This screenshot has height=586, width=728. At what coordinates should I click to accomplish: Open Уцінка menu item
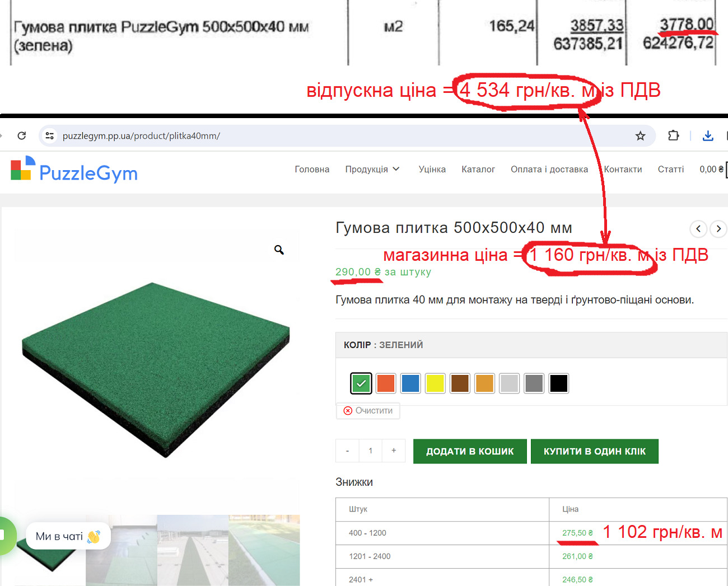[x=432, y=169]
